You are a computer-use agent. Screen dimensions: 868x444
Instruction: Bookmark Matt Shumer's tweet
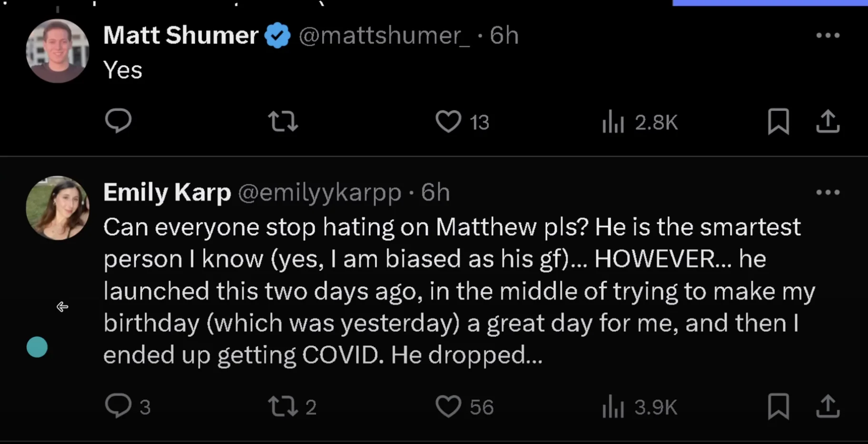tap(779, 121)
